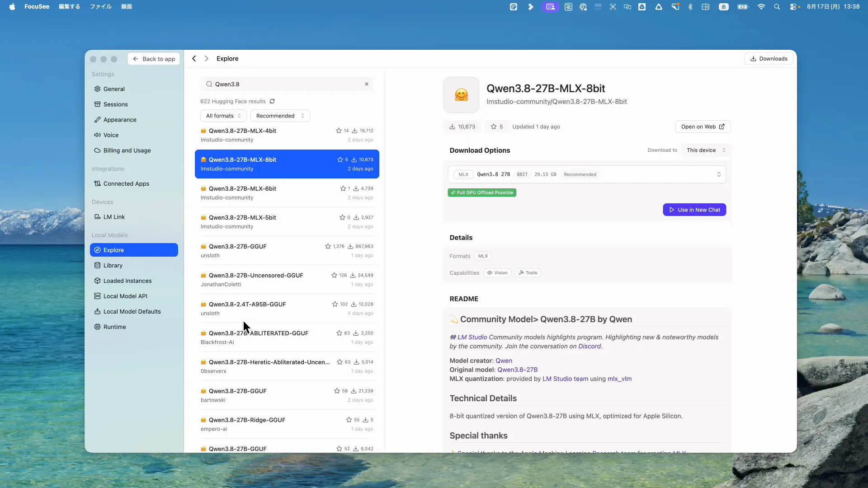Refresh the Hugging Face results
This screenshot has height=488, width=868.
(x=272, y=101)
